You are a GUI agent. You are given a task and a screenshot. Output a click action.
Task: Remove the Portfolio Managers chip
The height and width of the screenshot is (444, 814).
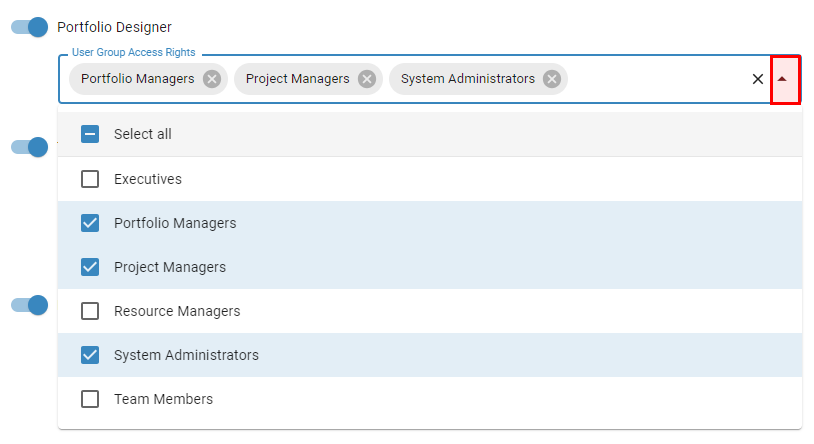tap(212, 79)
